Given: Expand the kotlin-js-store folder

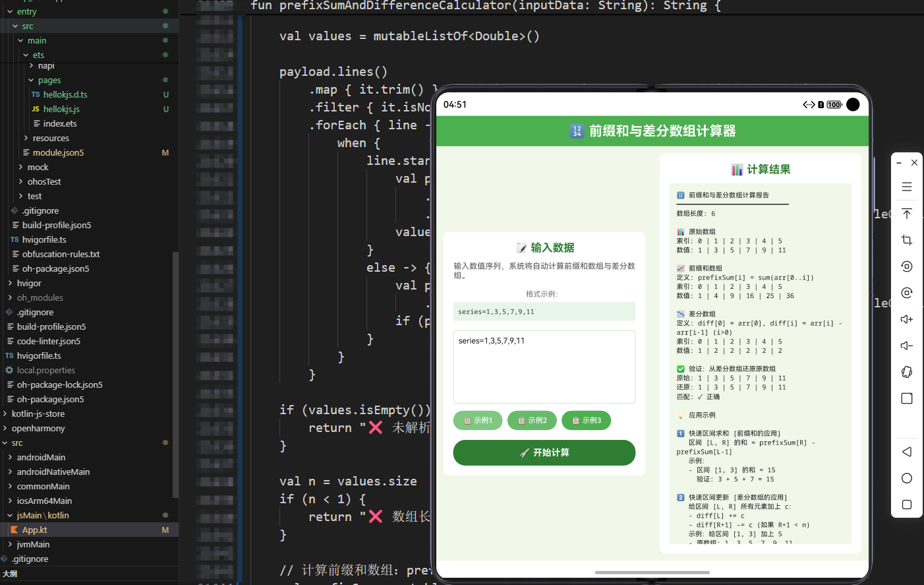Looking at the screenshot, I should 5,414.
